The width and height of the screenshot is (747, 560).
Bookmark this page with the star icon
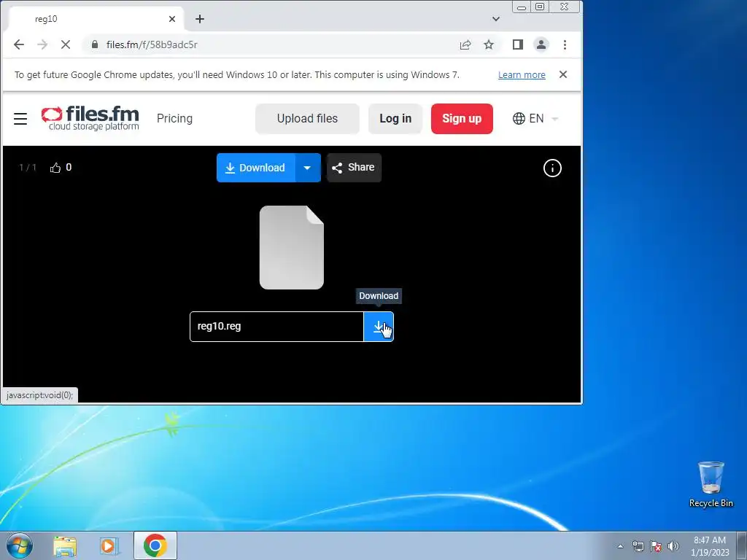point(489,44)
